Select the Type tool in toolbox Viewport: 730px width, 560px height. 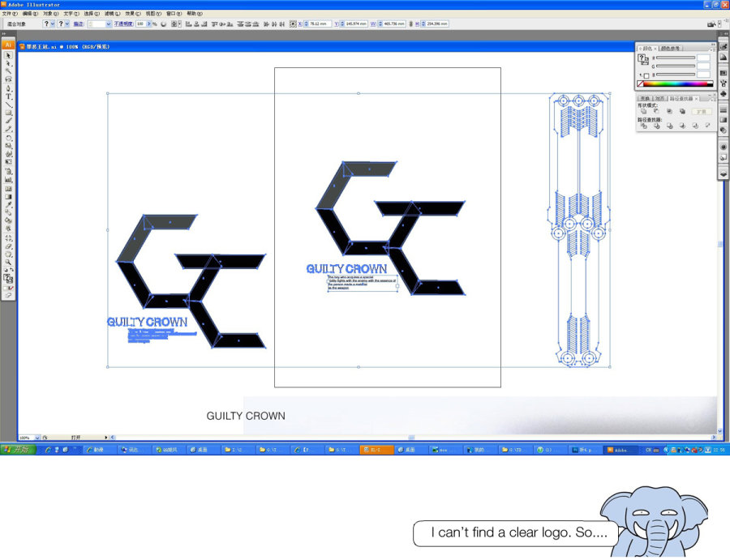(x=8, y=96)
